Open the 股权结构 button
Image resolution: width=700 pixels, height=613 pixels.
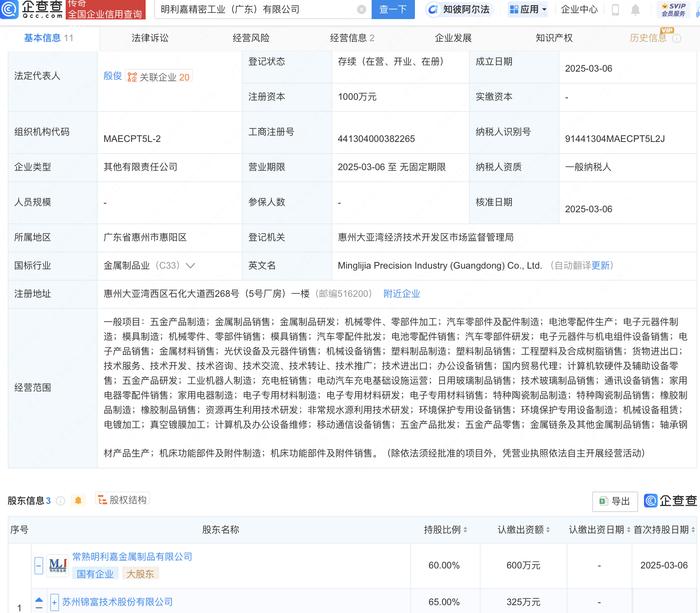click(x=122, y=500)
